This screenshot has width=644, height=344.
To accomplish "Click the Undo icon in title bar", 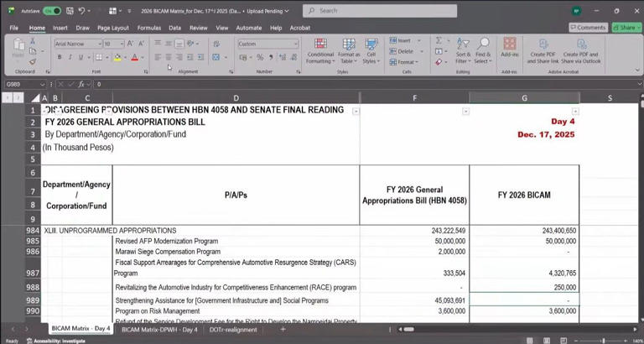I will point(81,11).
